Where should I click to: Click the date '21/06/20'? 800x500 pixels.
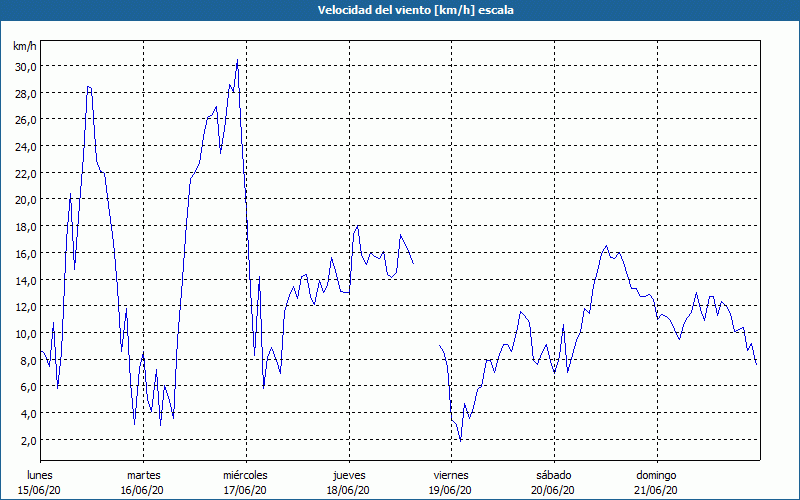tap(656, 490)
